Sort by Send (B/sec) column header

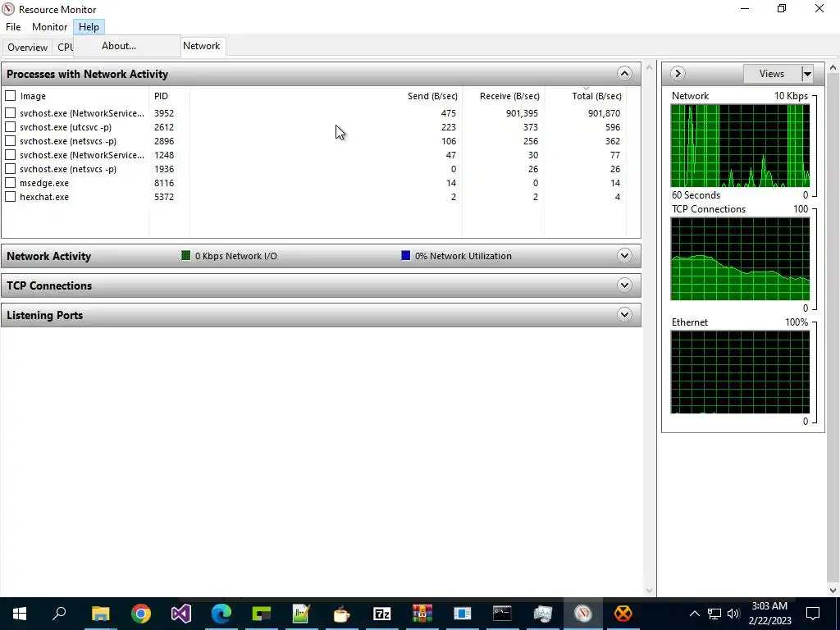click(x=432, y=96)
